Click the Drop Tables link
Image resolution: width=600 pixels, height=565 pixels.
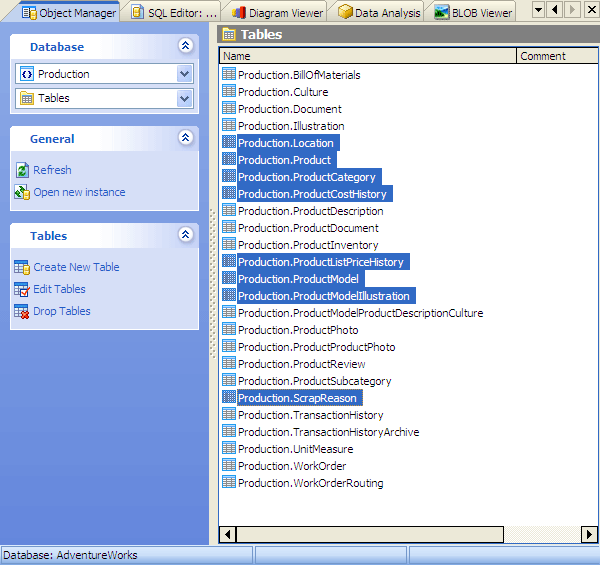(x=62, y=311)
